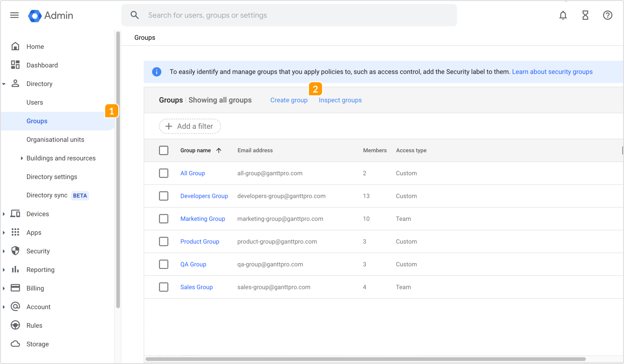The image size is (624, 364).
Task: Click the Rules sidebar icon
Action: coord(15,325)
